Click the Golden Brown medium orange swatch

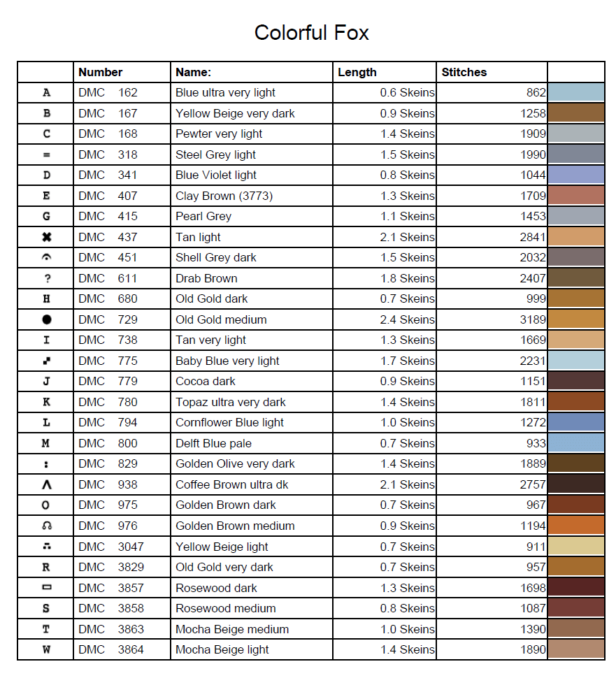[575, 526]
